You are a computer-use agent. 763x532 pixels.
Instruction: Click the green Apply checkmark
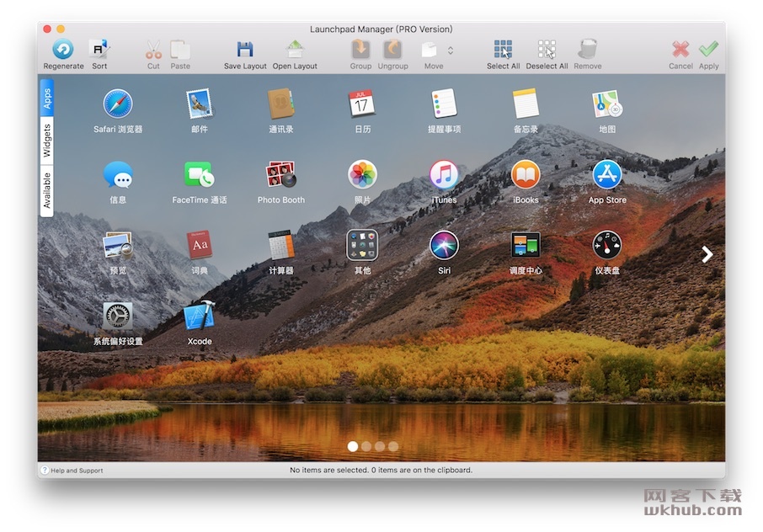click(x=708, y=49)
